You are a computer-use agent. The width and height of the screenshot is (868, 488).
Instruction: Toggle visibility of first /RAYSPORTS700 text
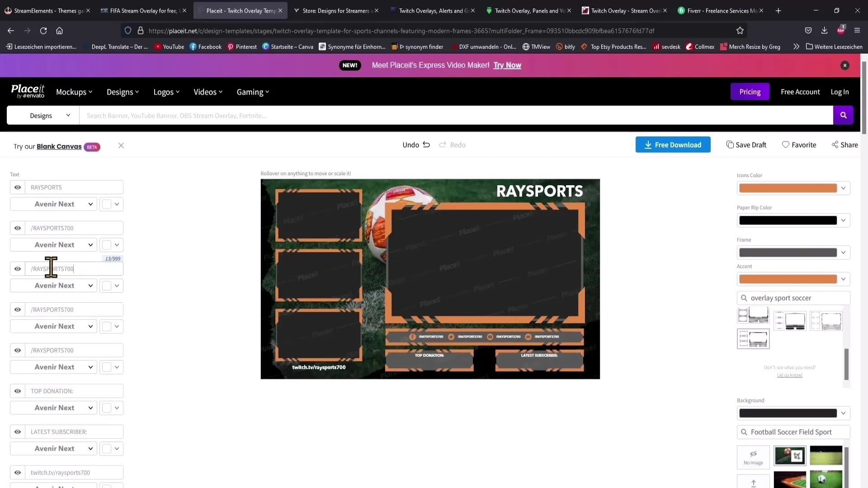[x=18, y=228]
